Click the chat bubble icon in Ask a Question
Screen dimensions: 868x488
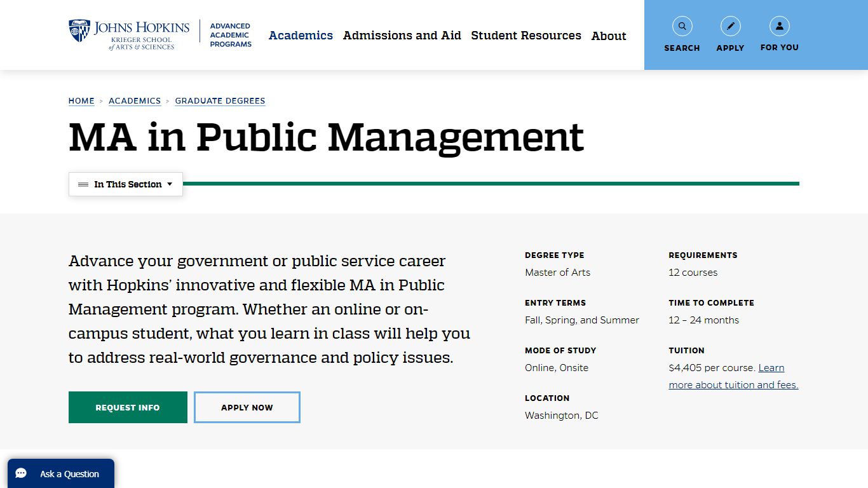pos(22,474)
